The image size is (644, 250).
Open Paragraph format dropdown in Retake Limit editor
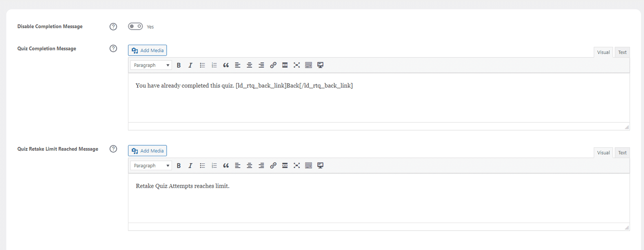pos(151,165)
